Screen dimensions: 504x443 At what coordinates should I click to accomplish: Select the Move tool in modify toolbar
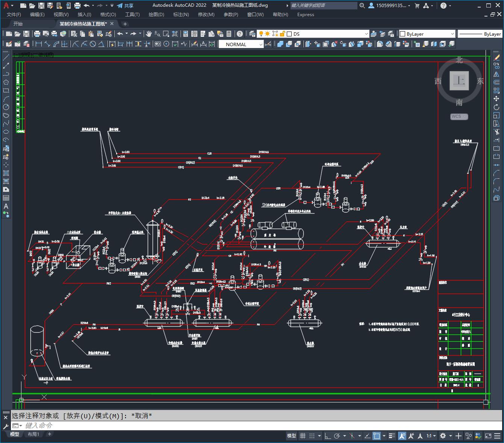click(496, 99)
